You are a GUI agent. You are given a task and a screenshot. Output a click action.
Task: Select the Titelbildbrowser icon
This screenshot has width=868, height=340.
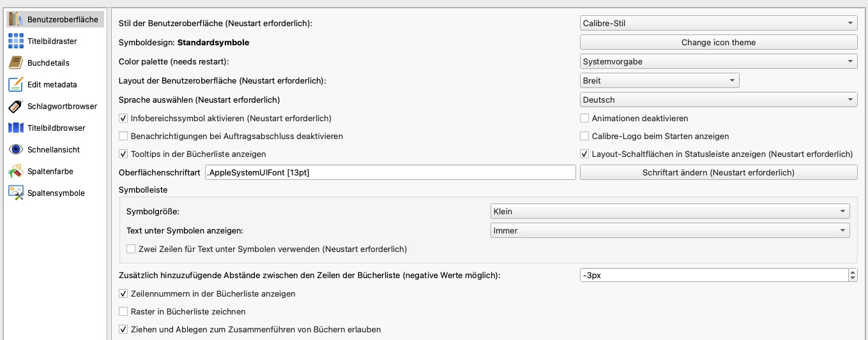(x=16, y=128)
